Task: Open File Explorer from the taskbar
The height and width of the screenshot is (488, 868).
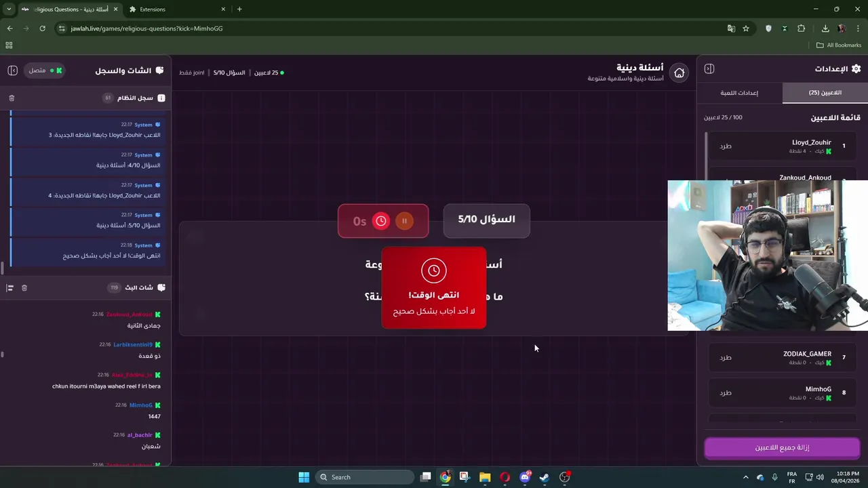Action: click(x=485, y=477)
